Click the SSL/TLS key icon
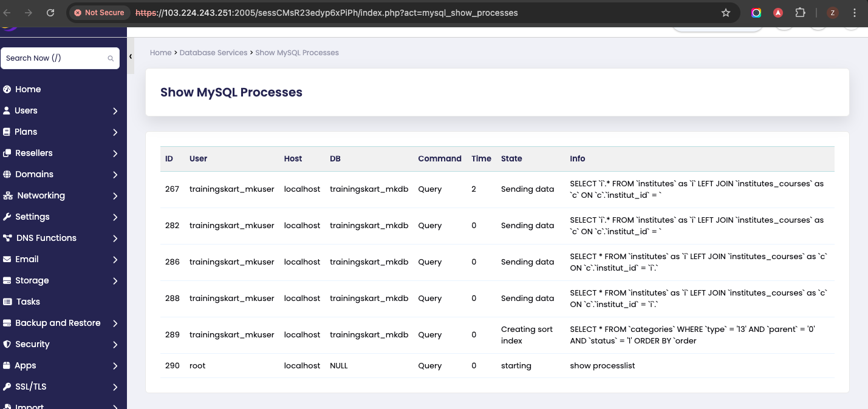The height and width of the screenshot is (409, 868). (x=7, y=387)
